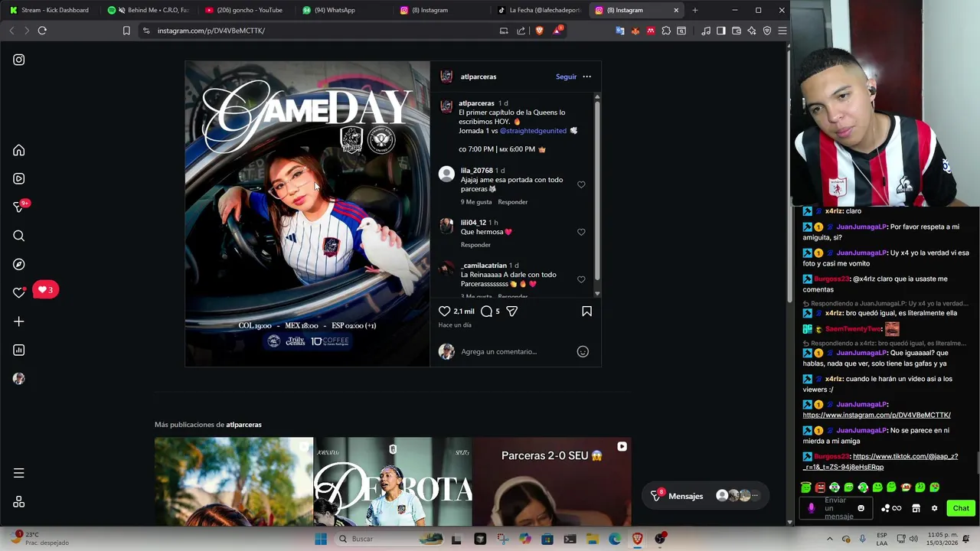Open browser main hamburger menu

[x=782, y=31]
